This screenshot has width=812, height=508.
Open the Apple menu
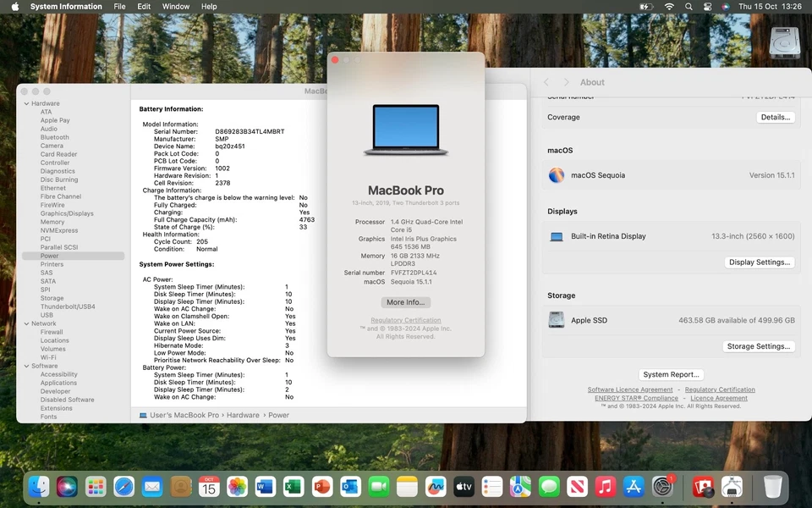pyautogui.click(x=15, y=6)
